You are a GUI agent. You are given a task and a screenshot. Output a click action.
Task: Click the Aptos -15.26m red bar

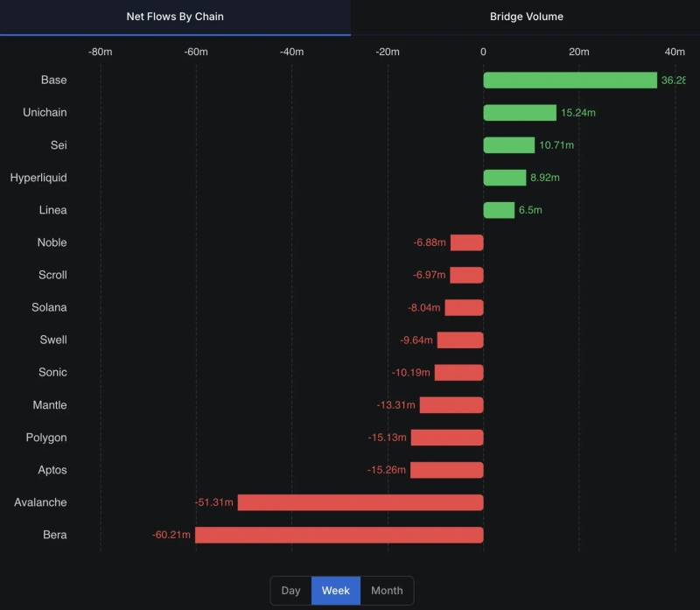coord(446,470)
